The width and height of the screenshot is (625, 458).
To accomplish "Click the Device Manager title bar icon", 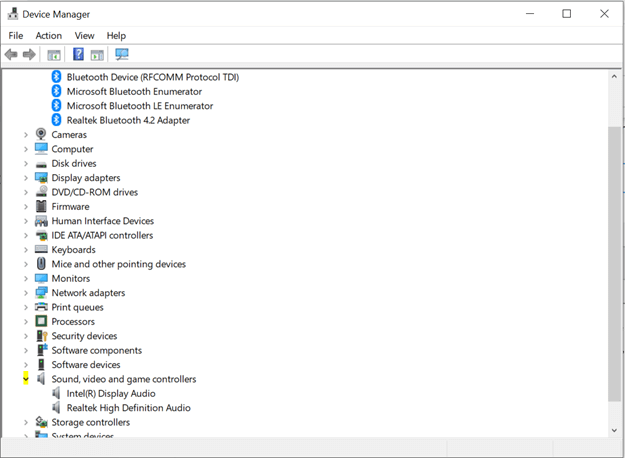I will (x=13, y=14).
